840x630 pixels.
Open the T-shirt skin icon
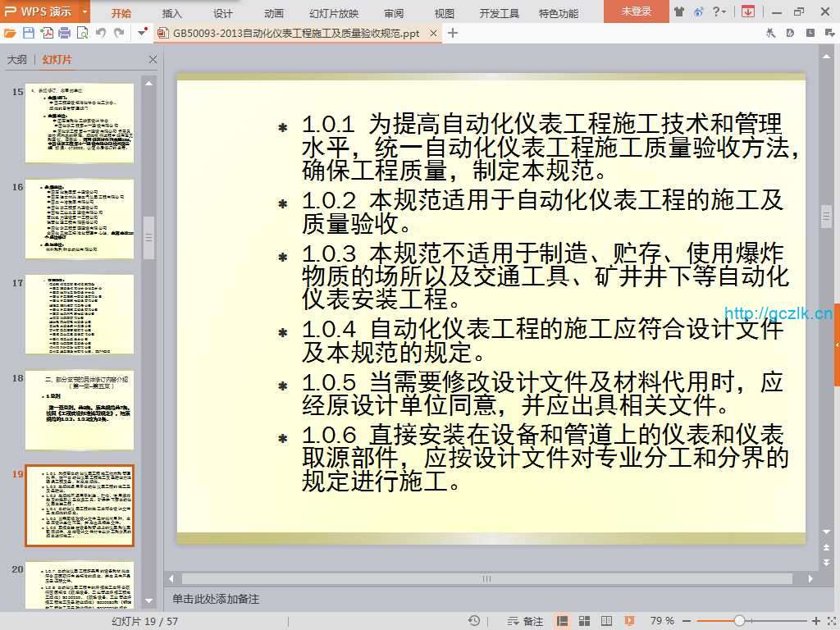(679, 11)
